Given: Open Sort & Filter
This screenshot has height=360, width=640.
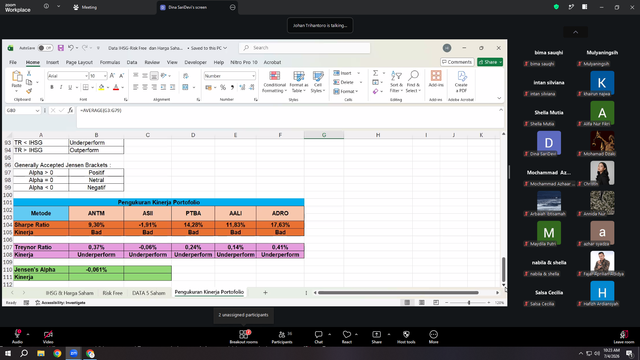Looking at the screenshot, I should [x=396, y=82].
